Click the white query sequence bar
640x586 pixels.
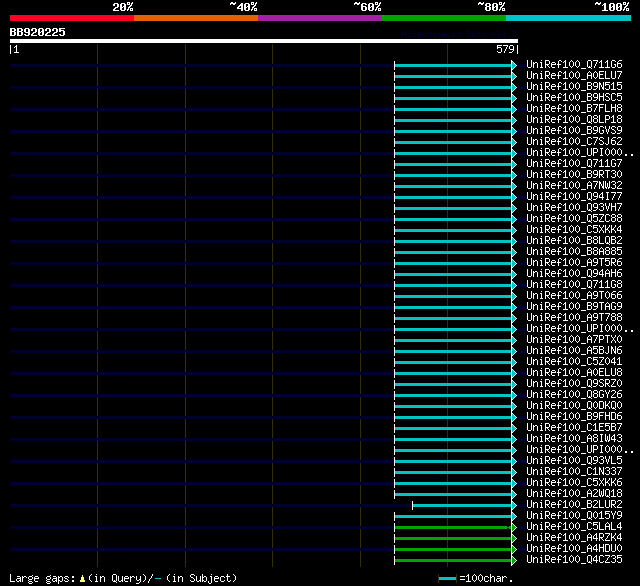264,41
